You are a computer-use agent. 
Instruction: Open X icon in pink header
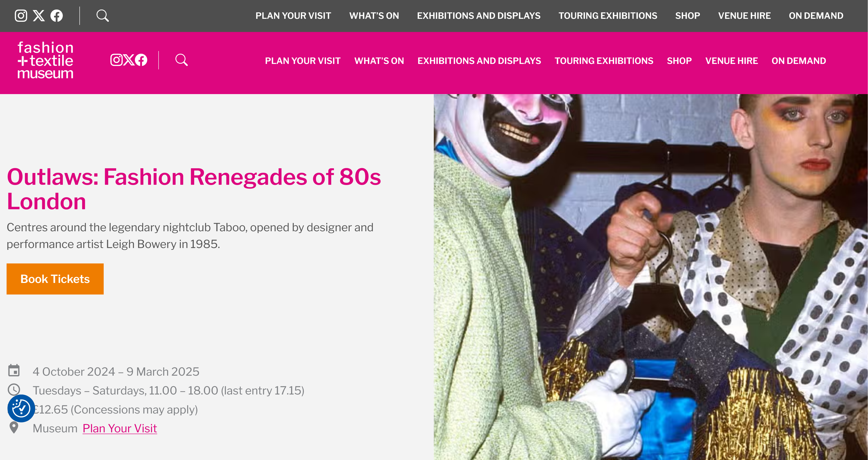click(129, 60)
